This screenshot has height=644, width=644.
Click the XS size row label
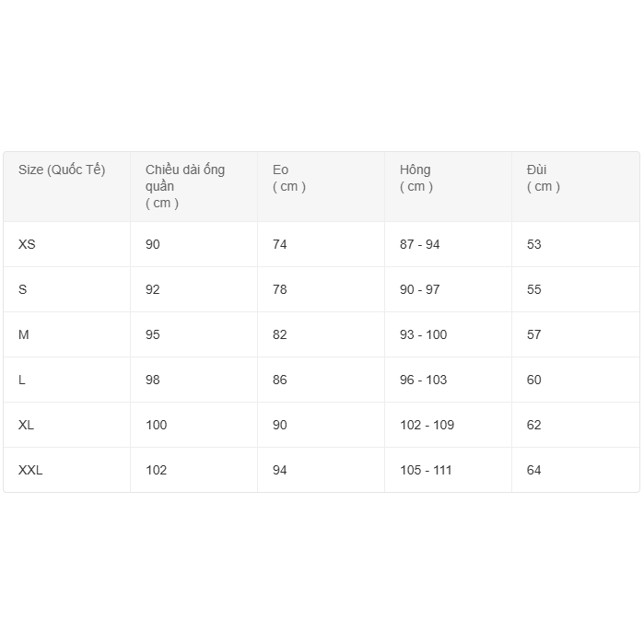click(x=27, y=245)
